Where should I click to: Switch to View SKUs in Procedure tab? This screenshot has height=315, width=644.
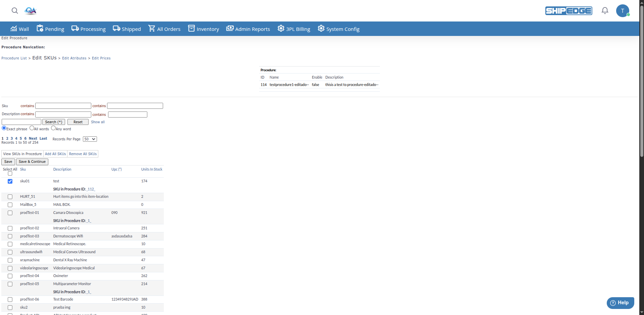click(22, 154)
